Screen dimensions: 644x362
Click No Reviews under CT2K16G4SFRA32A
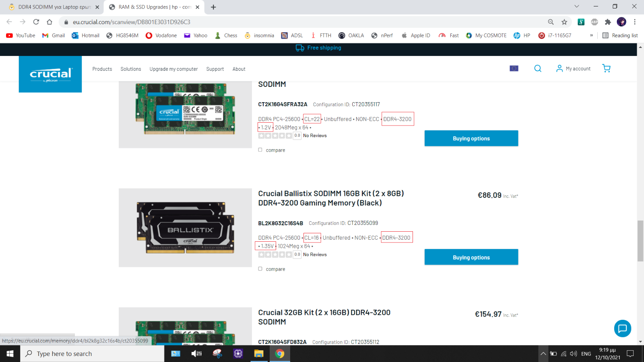pyautogui.click(x=315, y=136)
